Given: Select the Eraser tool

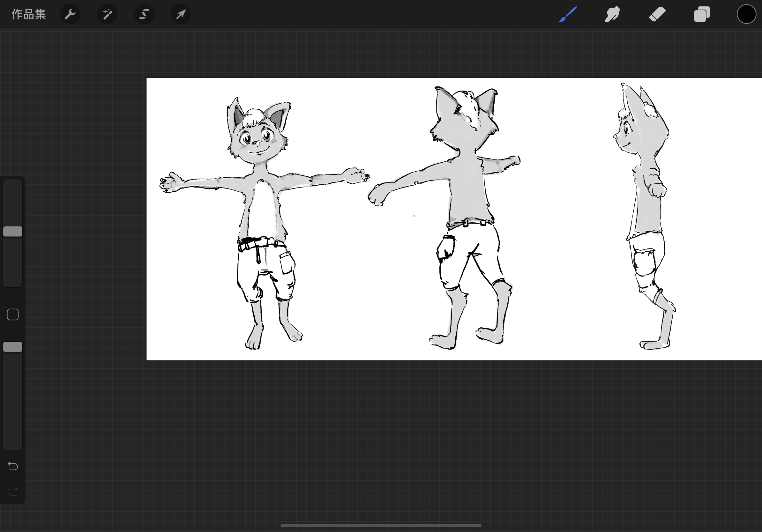Looking at the screenshot, I should coord(657,14).
